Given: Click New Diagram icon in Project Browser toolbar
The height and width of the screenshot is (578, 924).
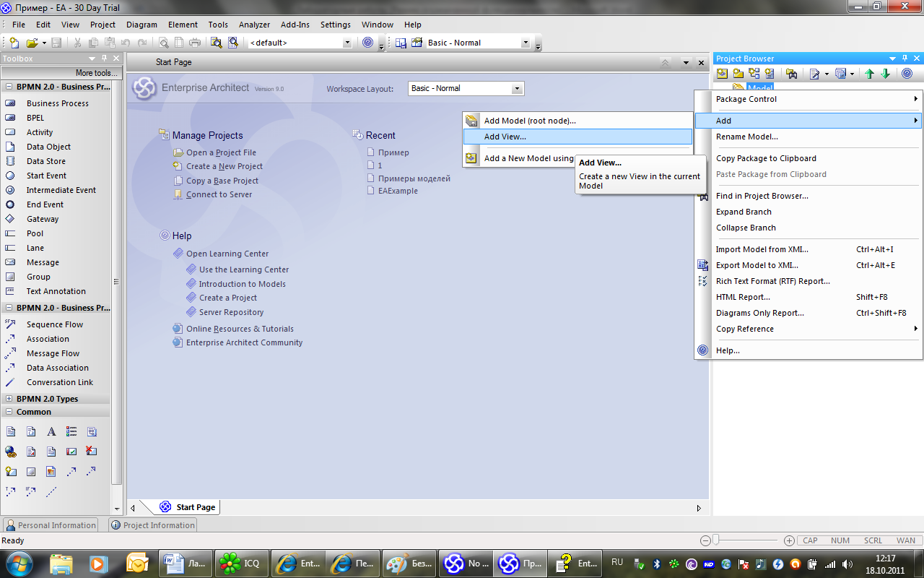Looking at the screenshot, I should tap(754, 74).
